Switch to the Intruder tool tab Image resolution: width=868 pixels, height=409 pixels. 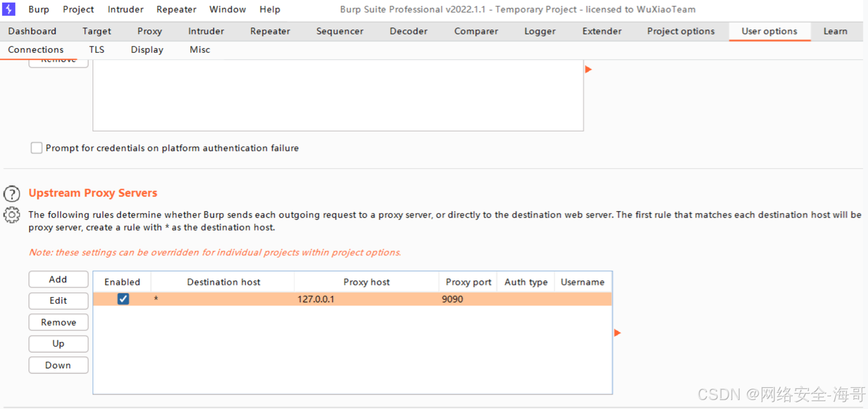click(x=206, y=31)
